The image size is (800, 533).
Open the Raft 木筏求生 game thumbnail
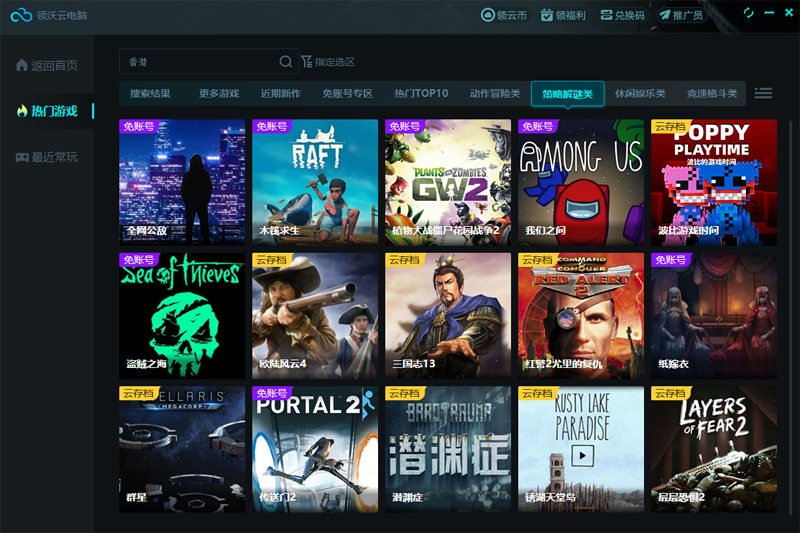click(x=315, y=180)
